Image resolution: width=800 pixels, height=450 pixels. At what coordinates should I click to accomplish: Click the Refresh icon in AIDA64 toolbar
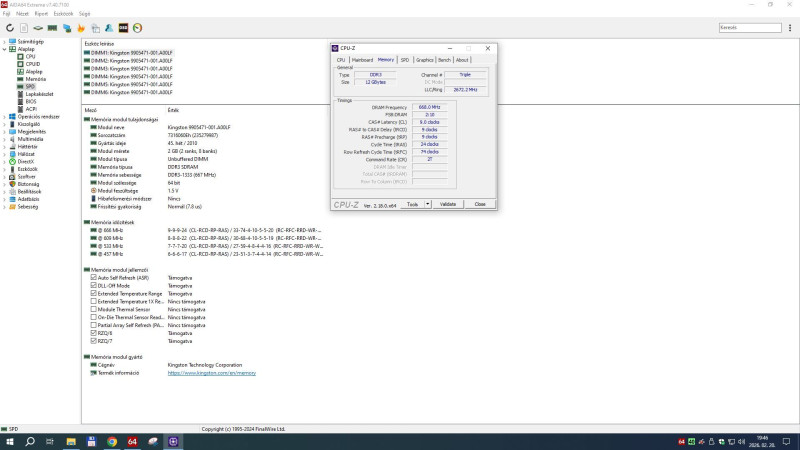tap(10, 28)
